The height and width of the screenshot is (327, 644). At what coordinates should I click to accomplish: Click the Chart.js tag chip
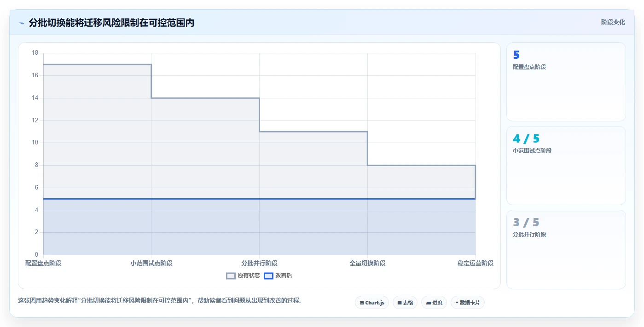[372, 303]
